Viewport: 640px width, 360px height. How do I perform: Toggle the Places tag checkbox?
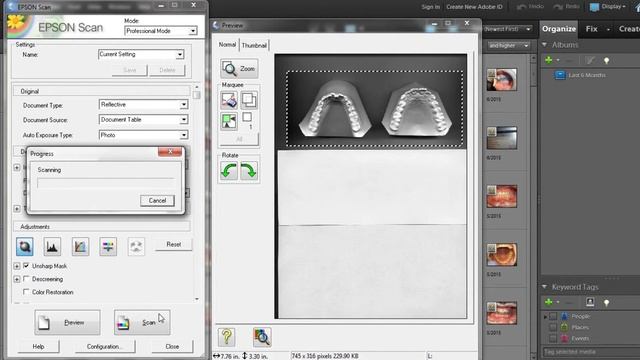tap(553, 327)
